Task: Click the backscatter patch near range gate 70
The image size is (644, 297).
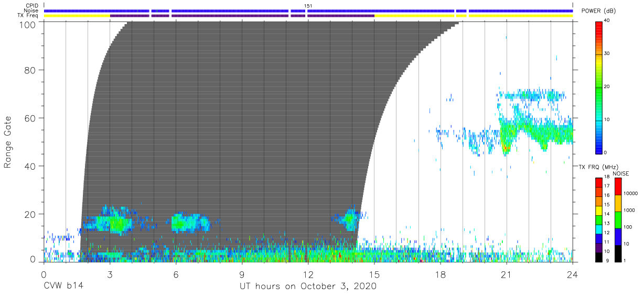Action: click(x=531, y=96)
